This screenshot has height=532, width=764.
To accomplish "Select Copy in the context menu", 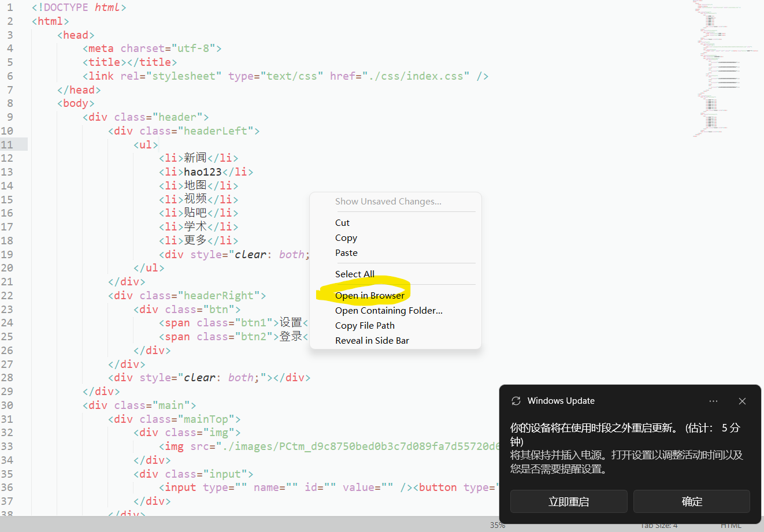I will (346, 237).
